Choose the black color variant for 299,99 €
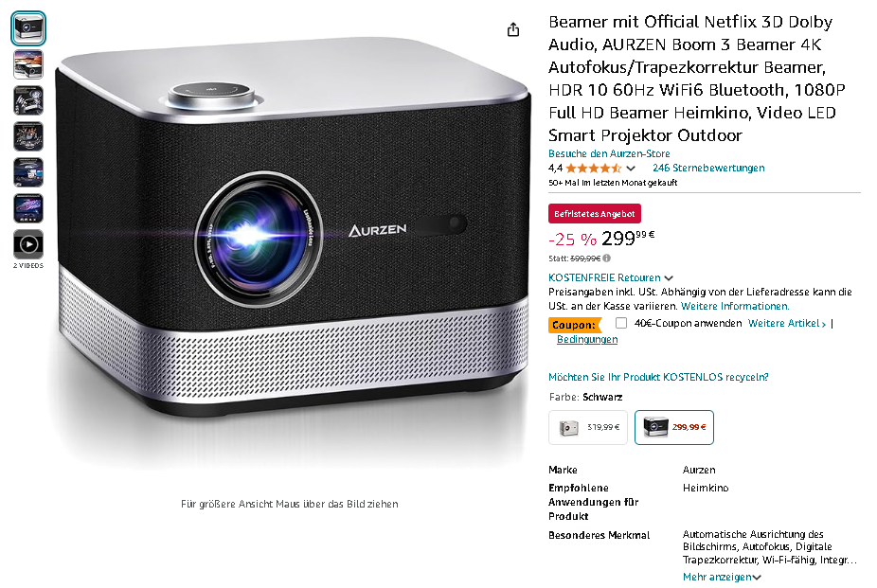This screenshot has width=877, height=588. coord(674,428)
